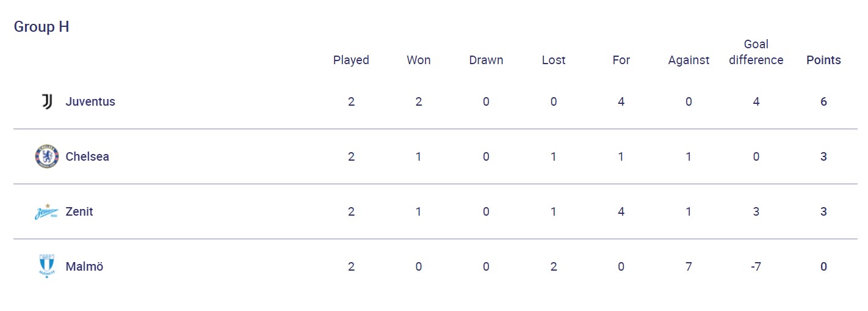Viewport: 868px width, 311px height.
Task: Click Malmö goal difference value -7
Action: point(756,267)
